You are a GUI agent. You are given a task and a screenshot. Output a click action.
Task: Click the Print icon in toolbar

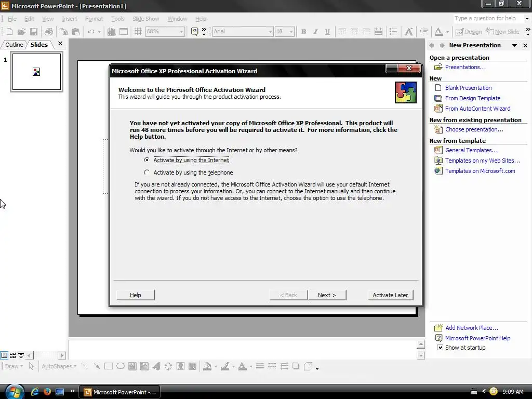coord(48,32)
